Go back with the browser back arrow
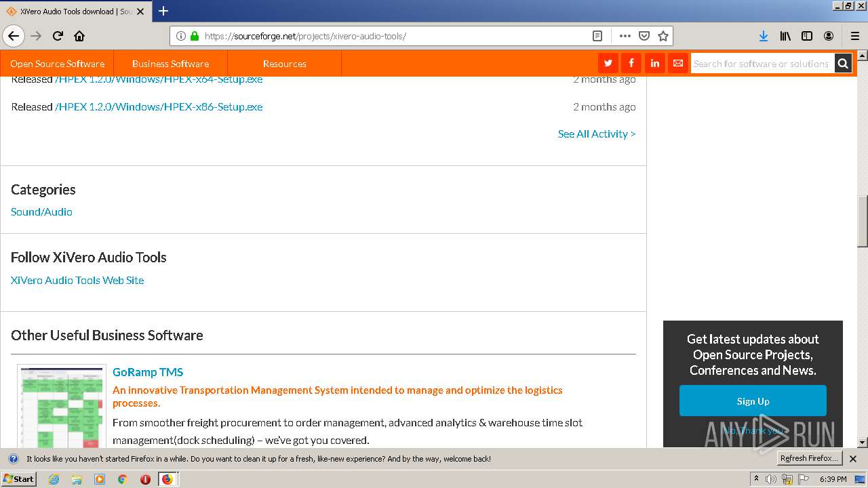The height and width of the screenshot is (488, 868). (x=14, y=36)
